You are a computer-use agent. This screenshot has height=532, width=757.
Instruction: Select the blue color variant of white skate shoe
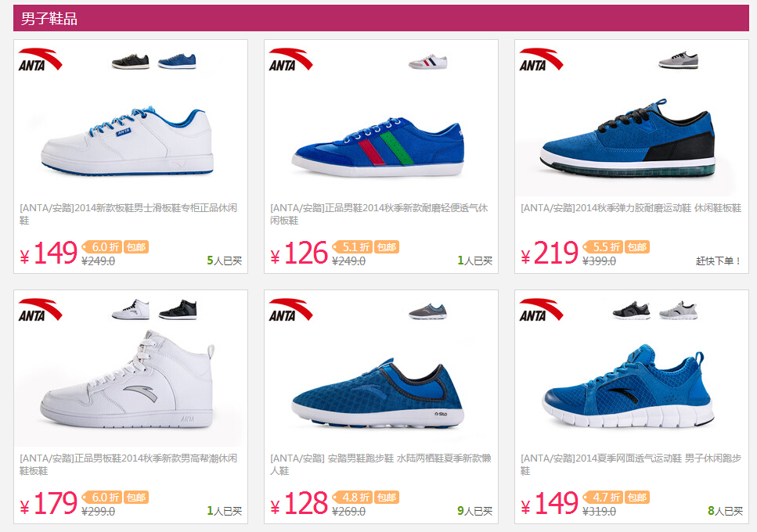click(x=177, y=61)
